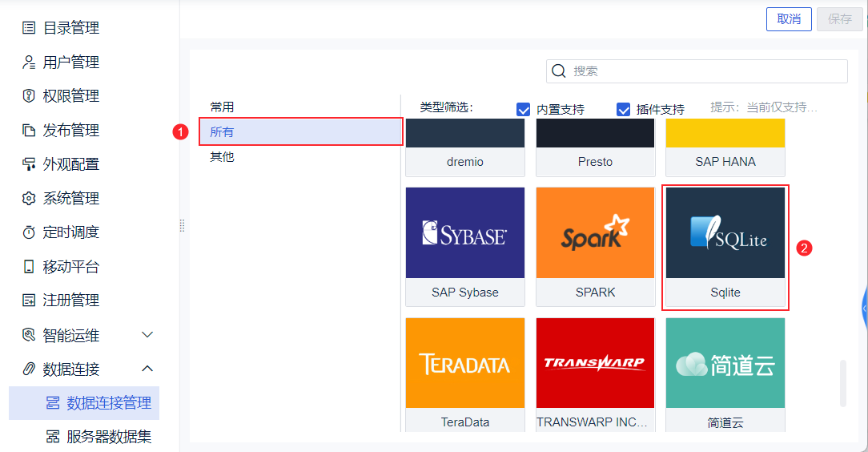The height and width of the screenshot is (452, 868).
Task: Click the 提示: 当前仅支持... hint text
Action: tap(764, 107)
